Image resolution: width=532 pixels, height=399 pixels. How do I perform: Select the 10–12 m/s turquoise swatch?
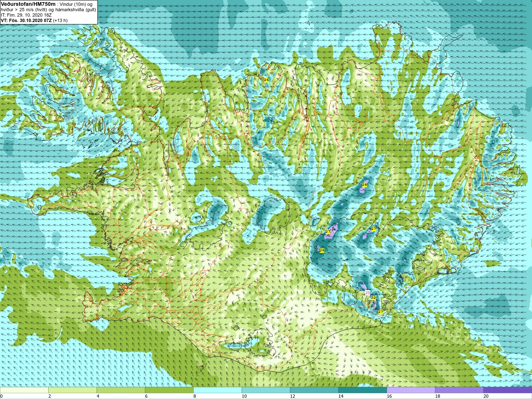click(x=266, y=390)
